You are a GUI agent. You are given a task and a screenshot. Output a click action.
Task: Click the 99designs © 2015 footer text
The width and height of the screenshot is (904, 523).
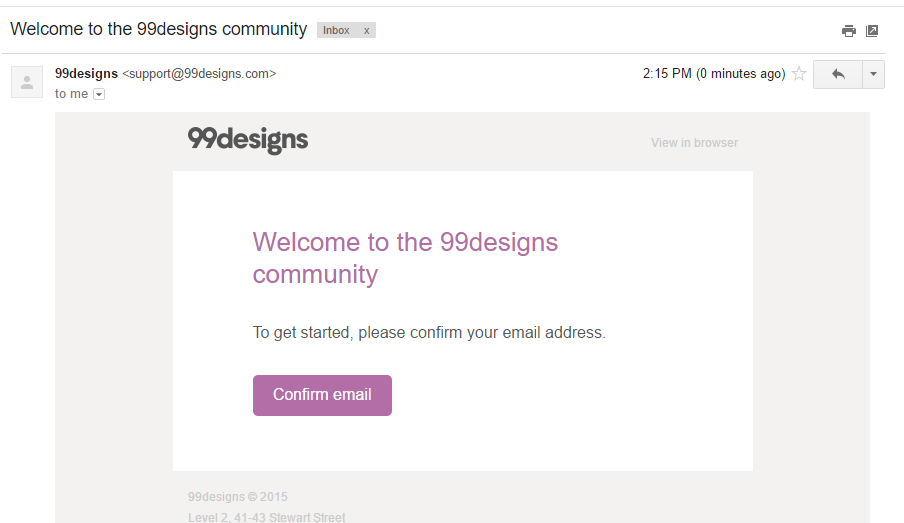[x=238, y=497]
